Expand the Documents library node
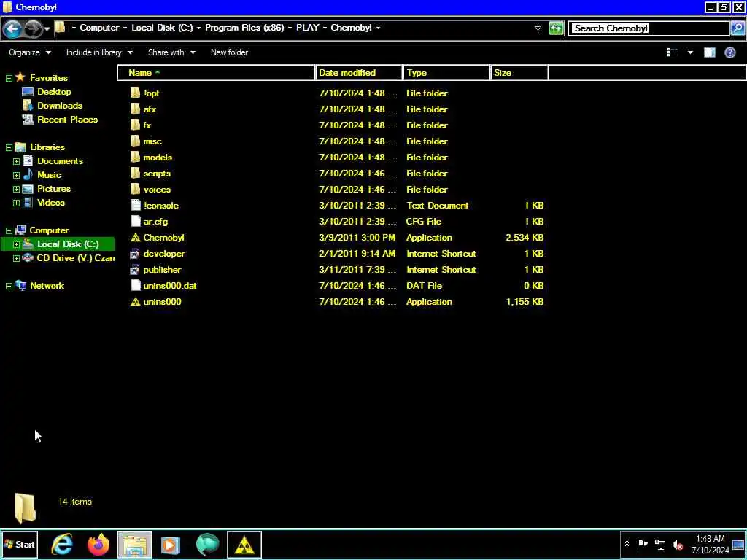Viewport: 747px width, 560px height. [16, 161]
